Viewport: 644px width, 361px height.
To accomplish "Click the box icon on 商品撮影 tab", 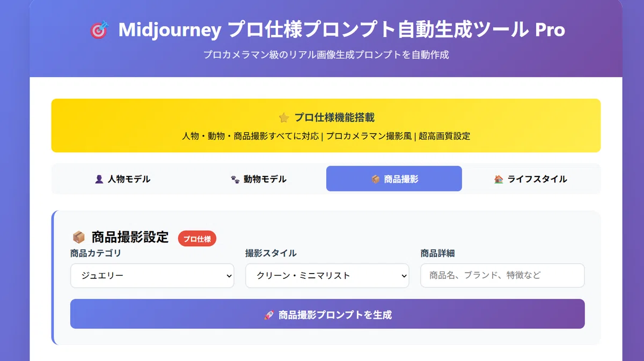I will [376, 179].
